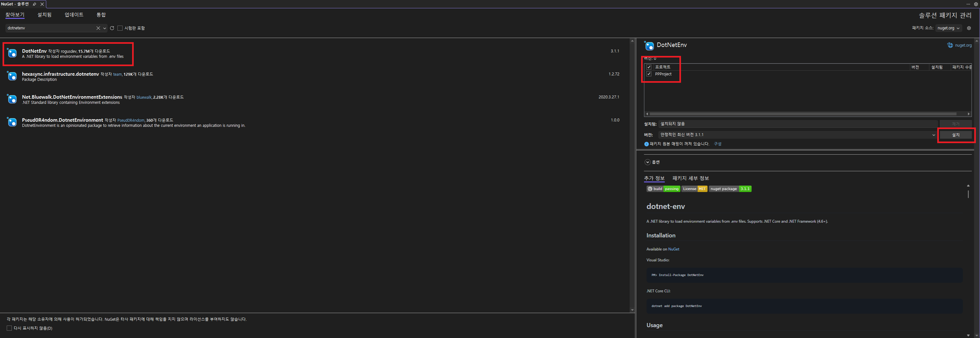Select the 추가 정보 tab

654,178
